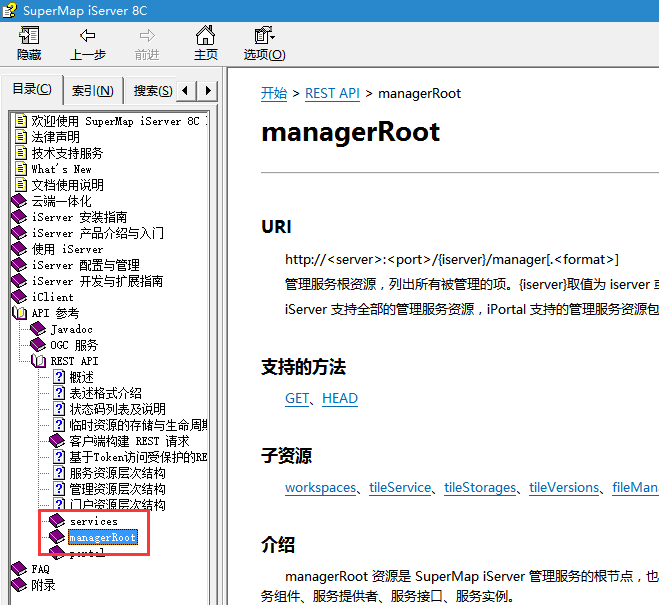Switch to the 目录(C) tab
The image size is (659, 605).
pos(32,89)
